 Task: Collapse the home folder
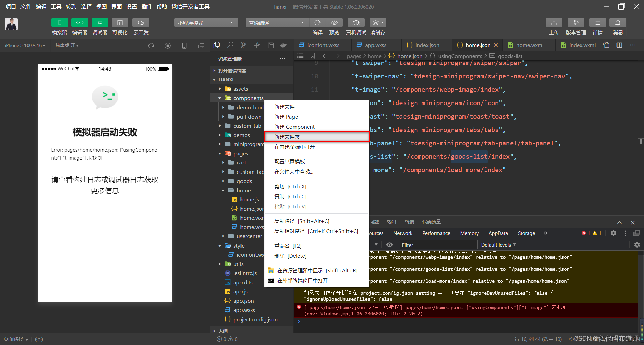coord(223,190)
